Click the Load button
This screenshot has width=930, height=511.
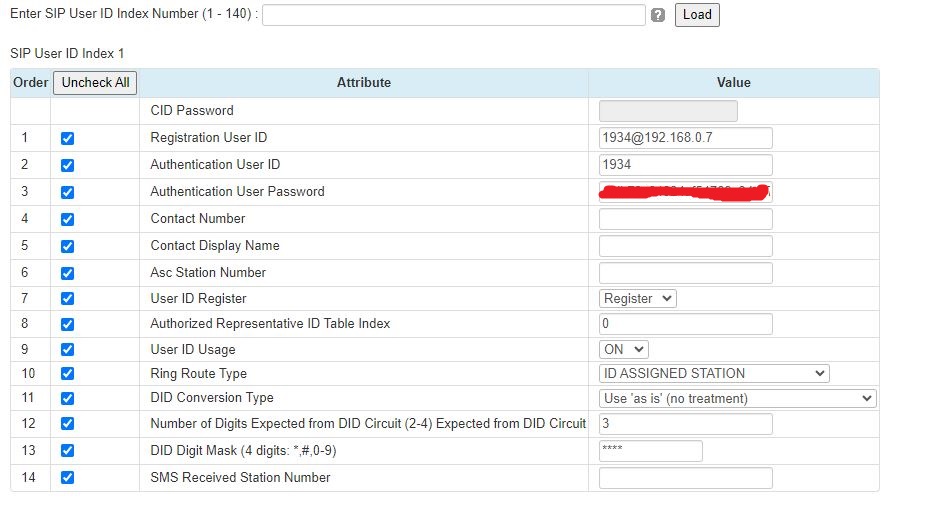pyautogui.click(x=697, y=15)
